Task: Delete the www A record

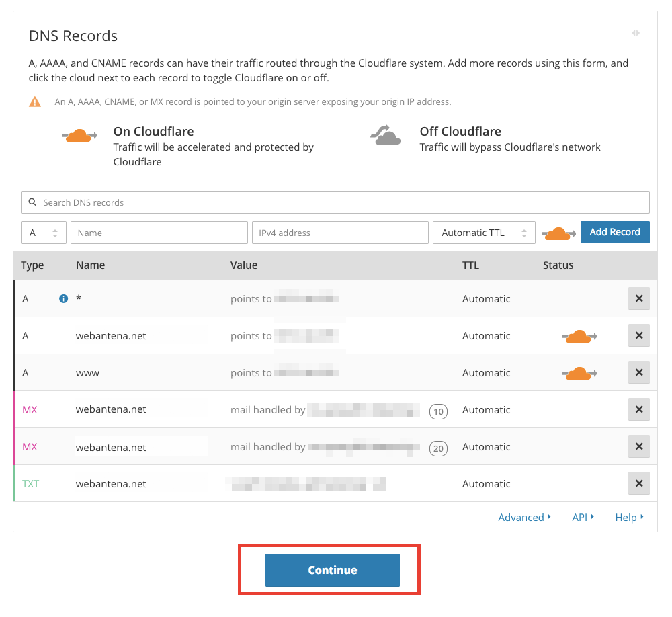Action: pos(638,372)
